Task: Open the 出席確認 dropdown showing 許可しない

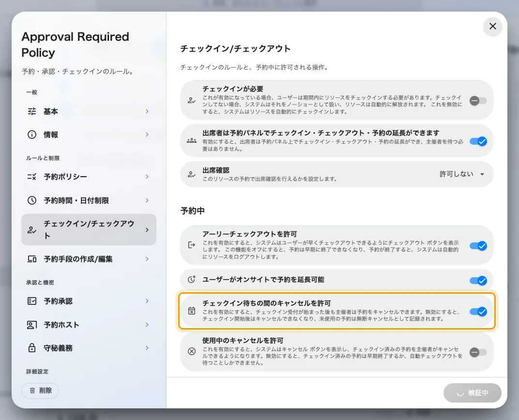Action: click(x=462, y=174)
